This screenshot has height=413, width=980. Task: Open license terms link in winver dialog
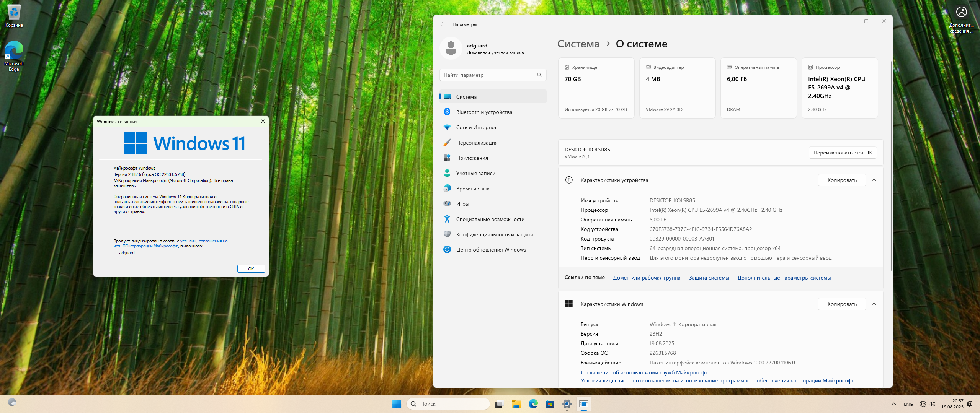[170, 244]
